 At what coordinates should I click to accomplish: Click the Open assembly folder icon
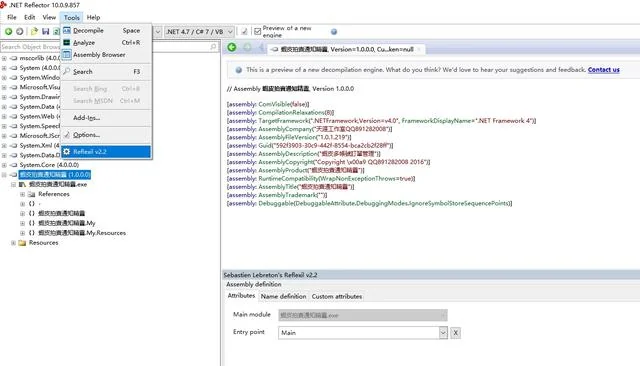point(34,31)
